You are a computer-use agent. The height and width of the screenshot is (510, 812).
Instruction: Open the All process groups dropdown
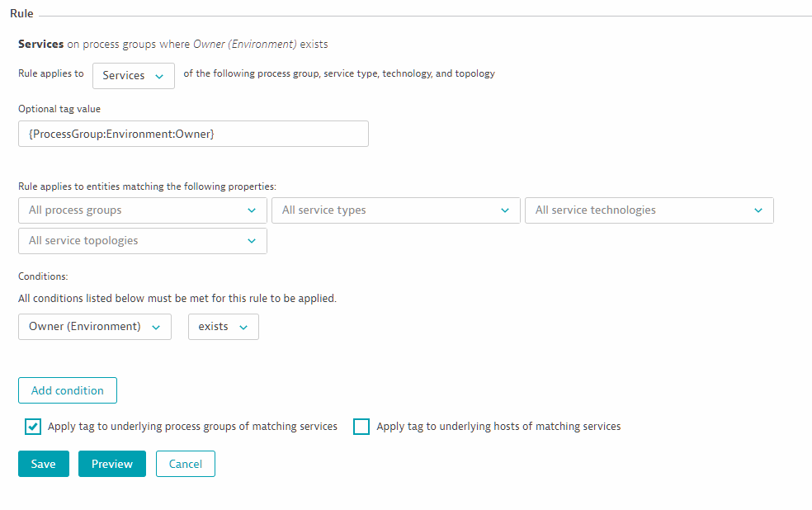[143, 210]
